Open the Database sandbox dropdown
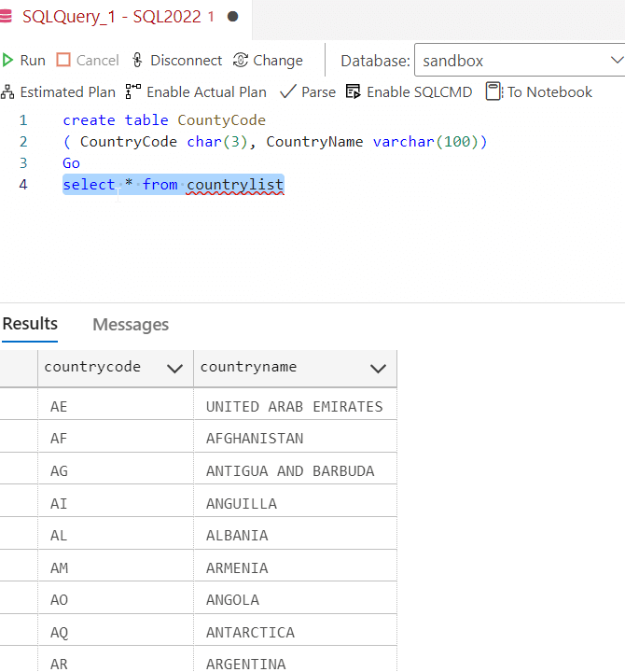This screenshot has height=672, width=625. click(520, 61)
